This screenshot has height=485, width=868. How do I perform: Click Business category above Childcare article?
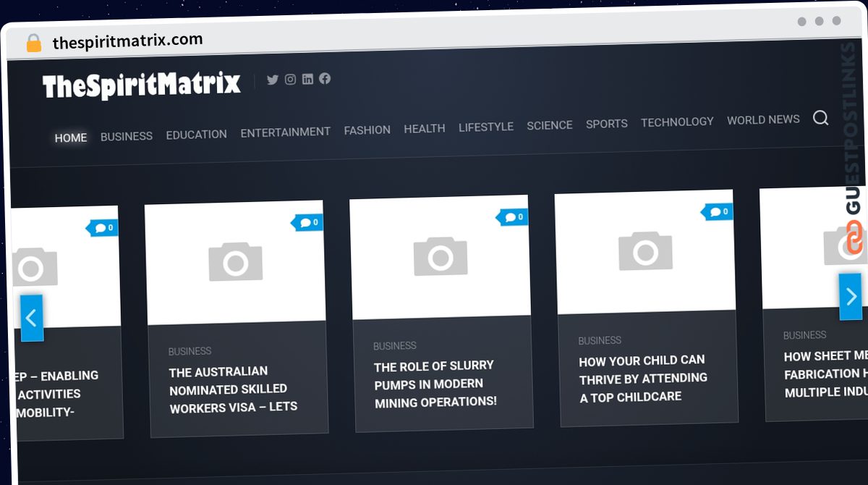click(x=600, y=340)
